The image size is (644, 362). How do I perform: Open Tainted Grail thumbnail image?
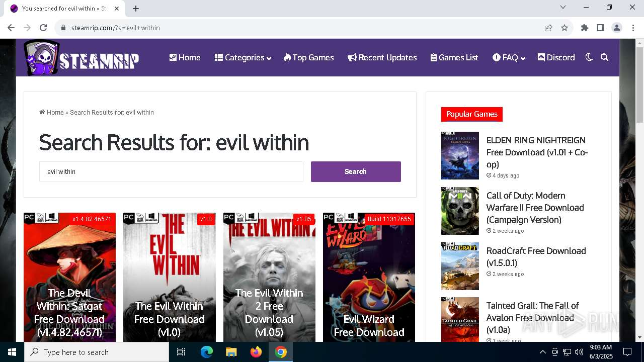point(460,320)
